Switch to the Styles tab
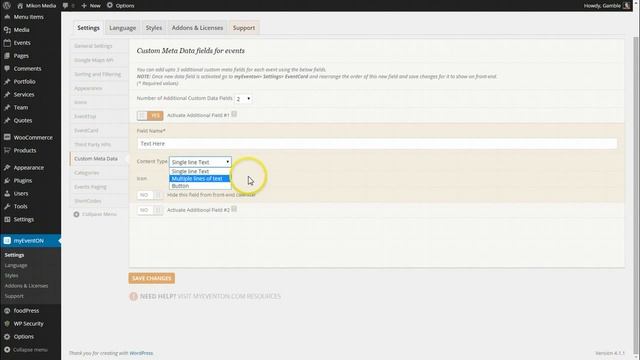Viewport: 640px width, 360px height. pyautogui.click(x=153, y=28)
